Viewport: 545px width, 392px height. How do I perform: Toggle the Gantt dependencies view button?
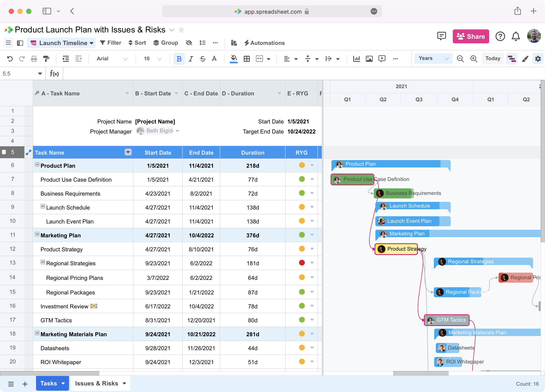512,59
